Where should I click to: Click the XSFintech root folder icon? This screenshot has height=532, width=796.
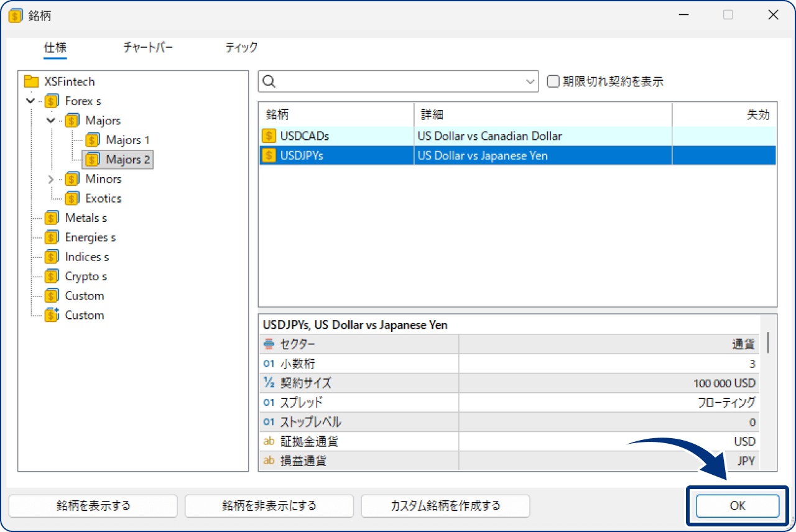point(31,81)
